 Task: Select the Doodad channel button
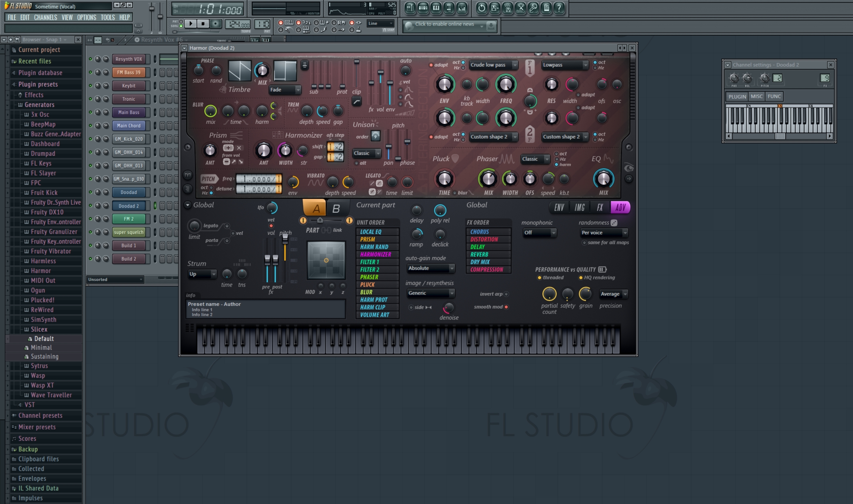[x=129, y=193]
